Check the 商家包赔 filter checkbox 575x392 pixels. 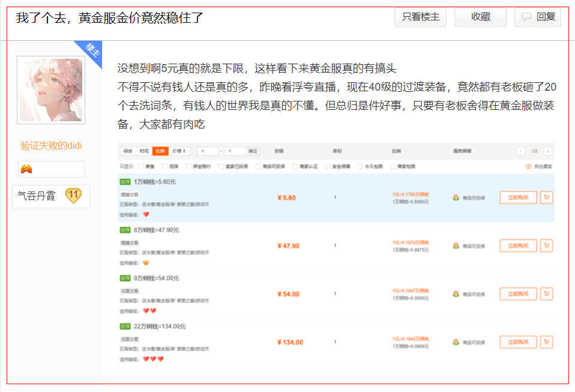(393, 166)
